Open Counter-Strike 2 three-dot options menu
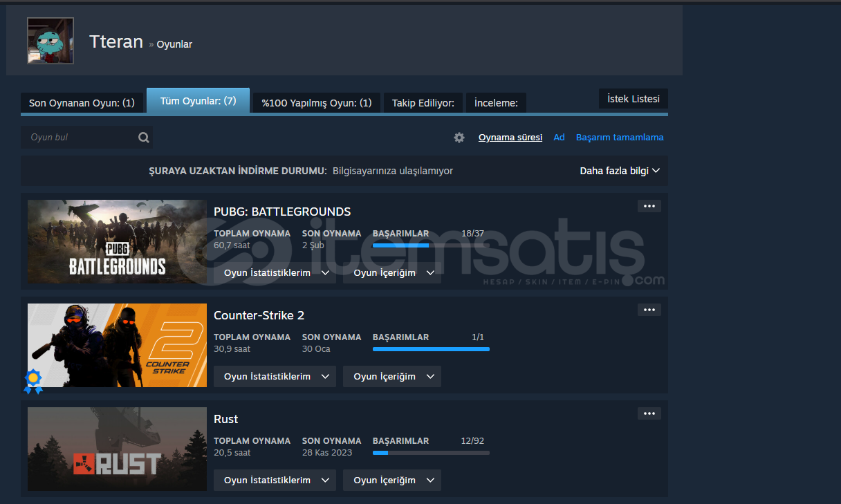841x504 pixels. [649, 310]
